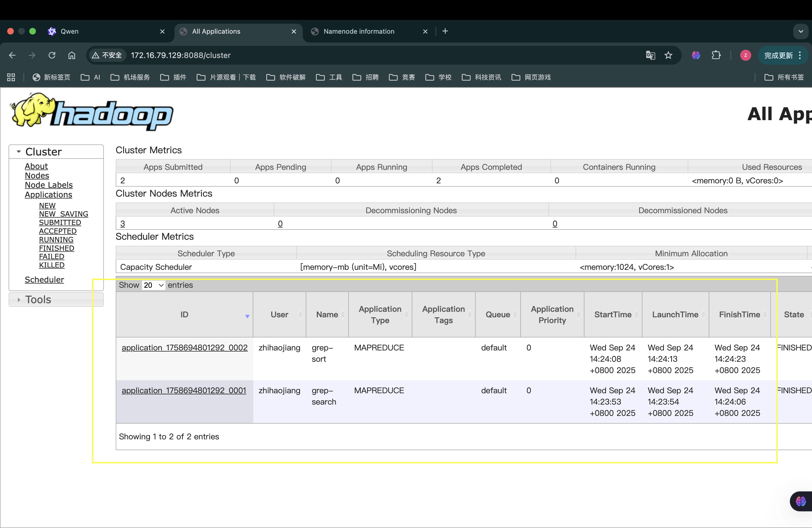Sort the table by StartTime column
This screenshot has height=528, width=812.
(x=613, y=315)
